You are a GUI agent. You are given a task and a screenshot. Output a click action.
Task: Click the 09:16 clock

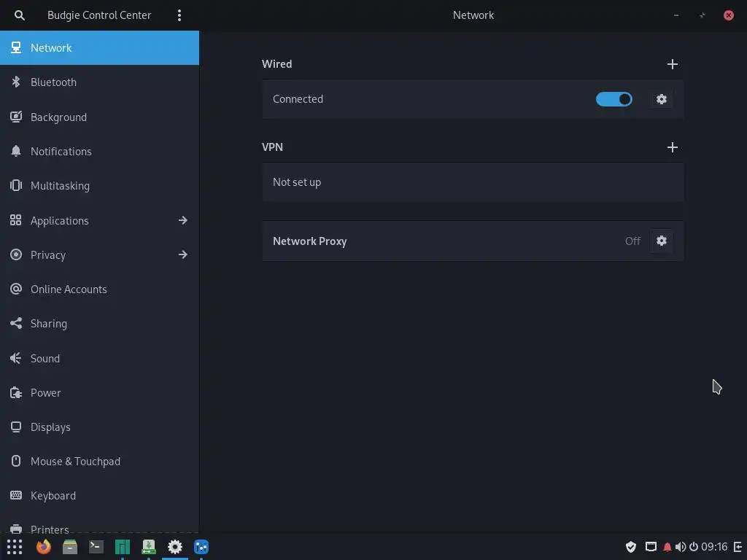pos(714,547)
